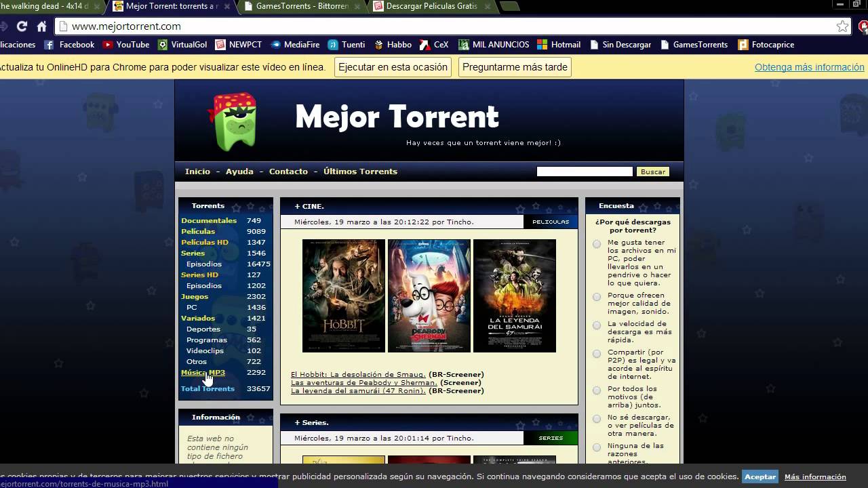
Task: Select 'Ninguna de las razones' poll option
Action: point(597,447)
